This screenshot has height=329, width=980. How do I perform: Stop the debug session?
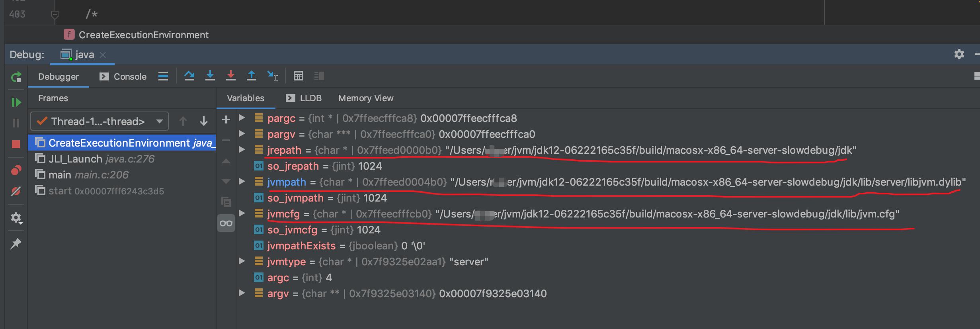(16, 144)
